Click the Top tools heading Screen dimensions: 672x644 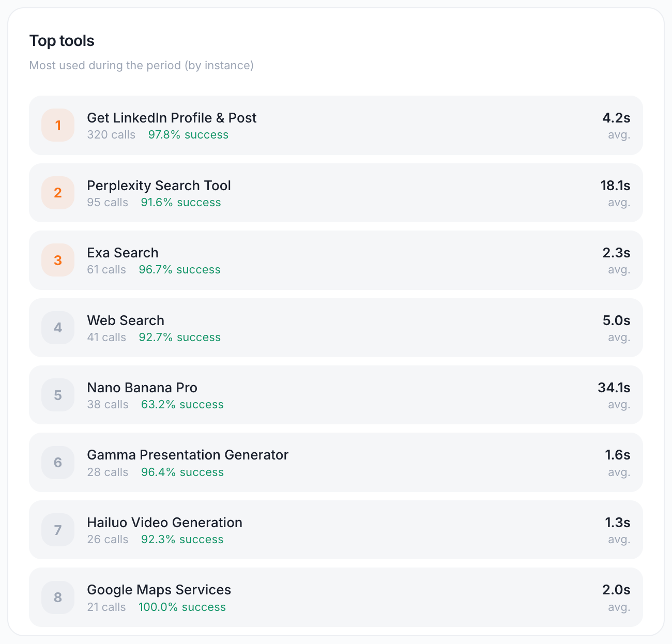point(62,41)
